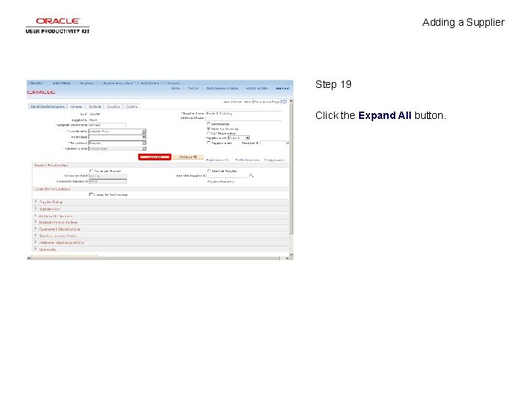This screenshot has width=532, height=399.
Task: Open the MultiChannel Console link
Action: click(222, 88)
